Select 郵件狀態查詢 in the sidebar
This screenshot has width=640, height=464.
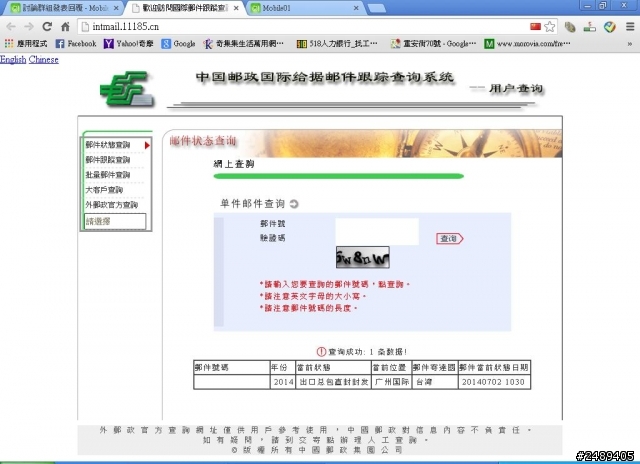(x=108, y=145)
